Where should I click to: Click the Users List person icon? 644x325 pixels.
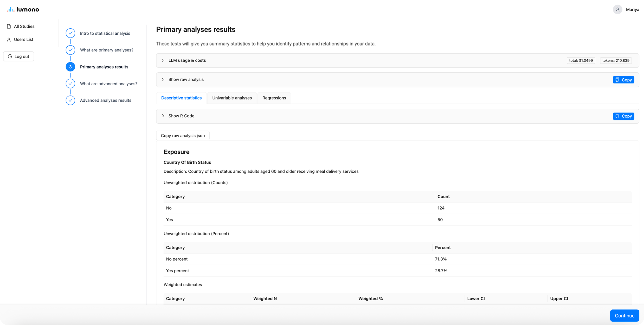tap(9, 39)
